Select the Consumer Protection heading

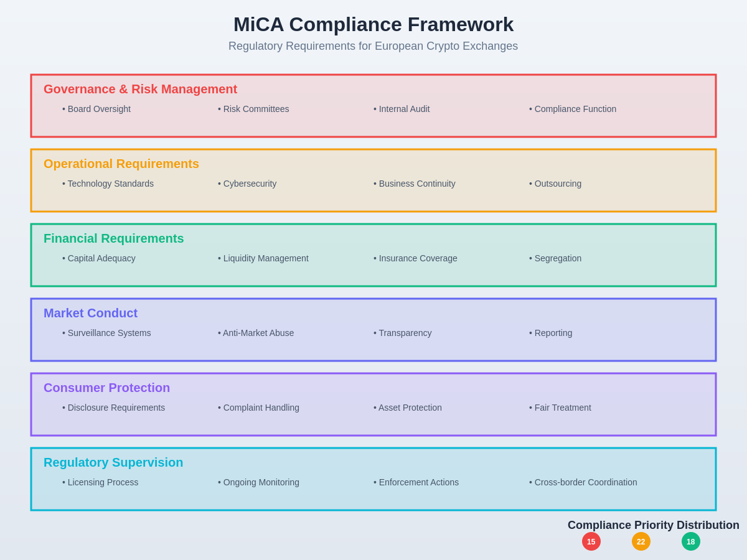point(106,388)
